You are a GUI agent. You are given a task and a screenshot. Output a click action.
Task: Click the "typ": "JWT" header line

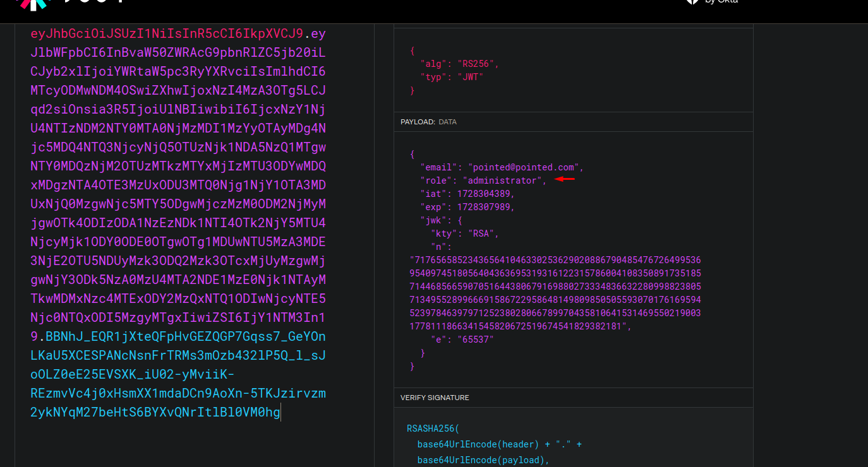(452, 77)
